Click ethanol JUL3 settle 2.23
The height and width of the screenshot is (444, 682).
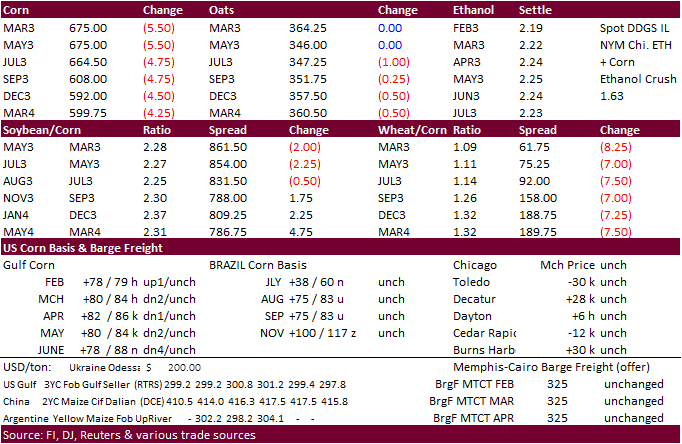(531, 113)
